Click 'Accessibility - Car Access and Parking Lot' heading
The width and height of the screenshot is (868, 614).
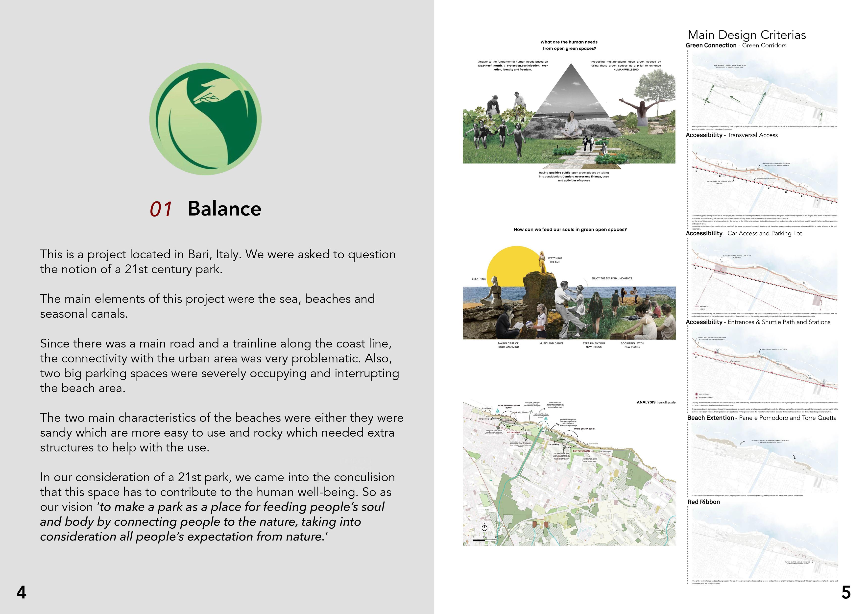pos(744,233)
